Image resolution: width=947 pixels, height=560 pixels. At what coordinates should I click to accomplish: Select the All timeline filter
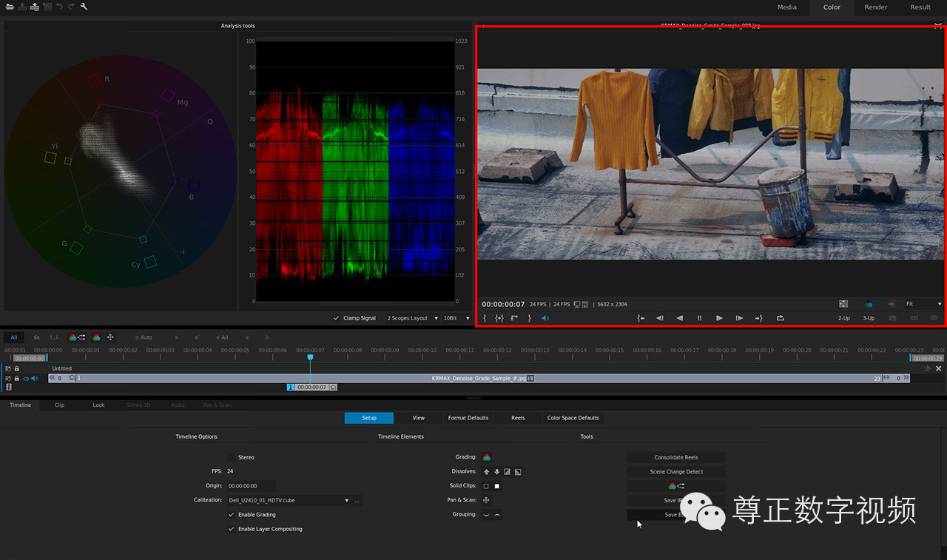coord(14,337)
